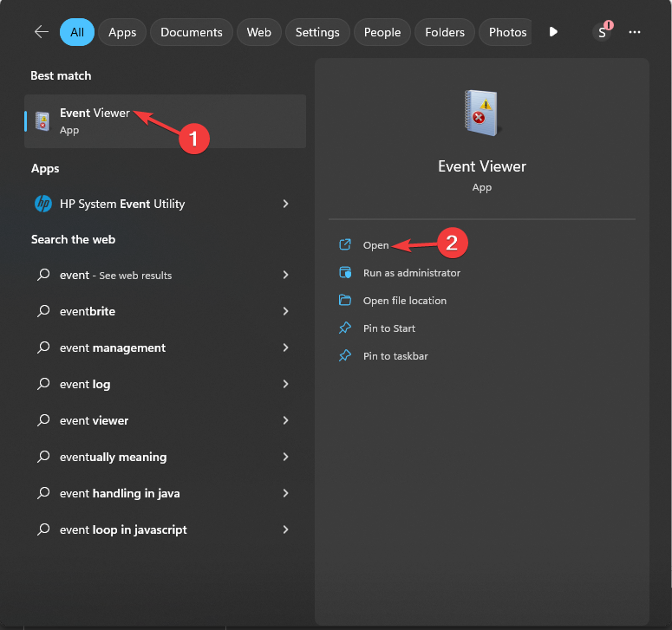Image resolution: width=672 pixels, height=630 pixels.
Task: Click the Open file location folder icon
Action: click(345, 300)
